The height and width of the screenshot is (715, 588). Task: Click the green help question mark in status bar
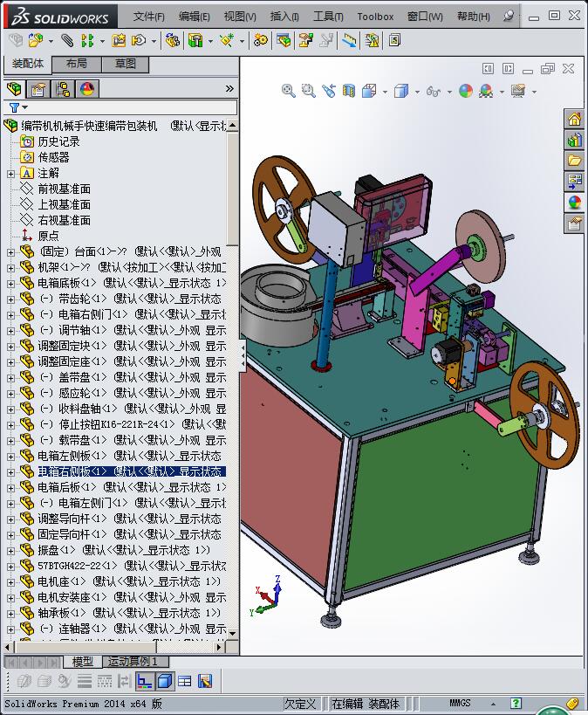point(516,704)
